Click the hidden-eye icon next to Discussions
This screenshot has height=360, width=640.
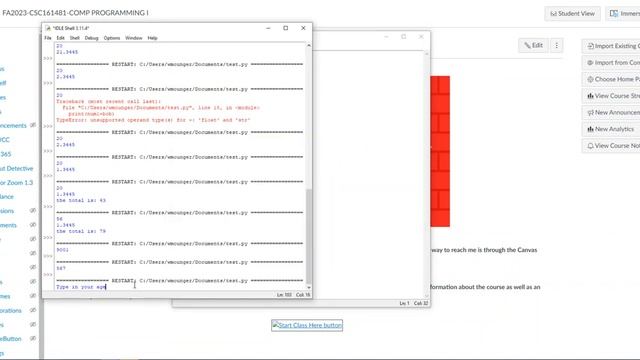[x=33, y=211]
